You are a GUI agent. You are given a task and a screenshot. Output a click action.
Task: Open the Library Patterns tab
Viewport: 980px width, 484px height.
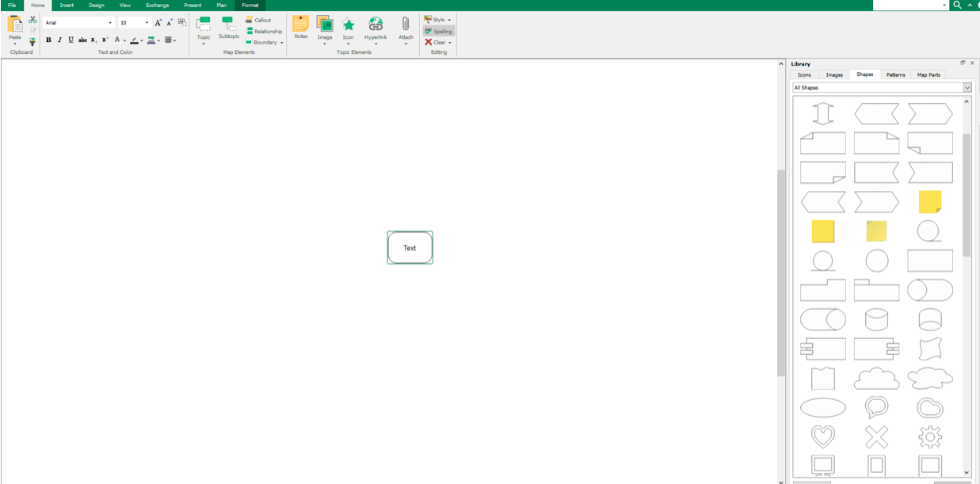tap(895, 74)
